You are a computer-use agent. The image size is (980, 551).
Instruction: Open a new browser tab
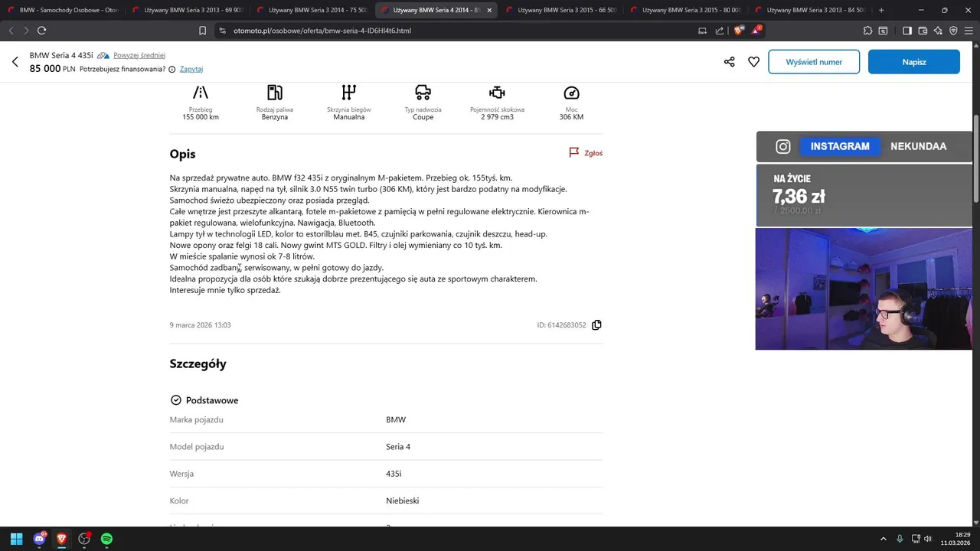click(881, 10)
